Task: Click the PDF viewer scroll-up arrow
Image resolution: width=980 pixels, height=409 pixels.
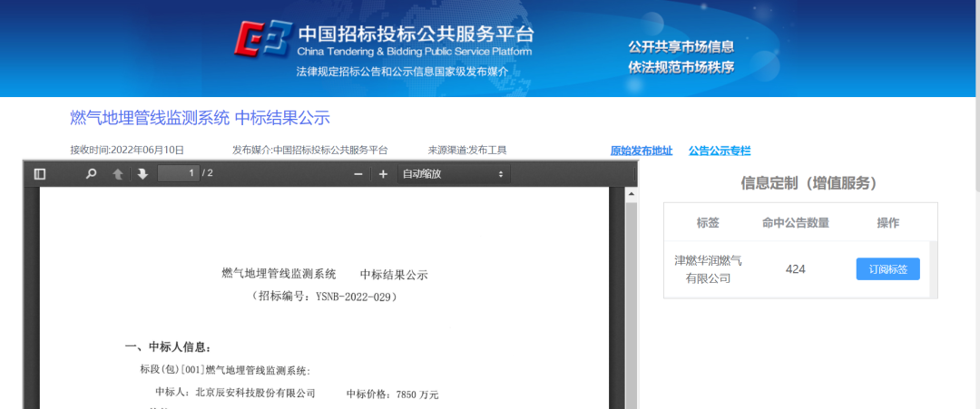Action: [630, 195]
